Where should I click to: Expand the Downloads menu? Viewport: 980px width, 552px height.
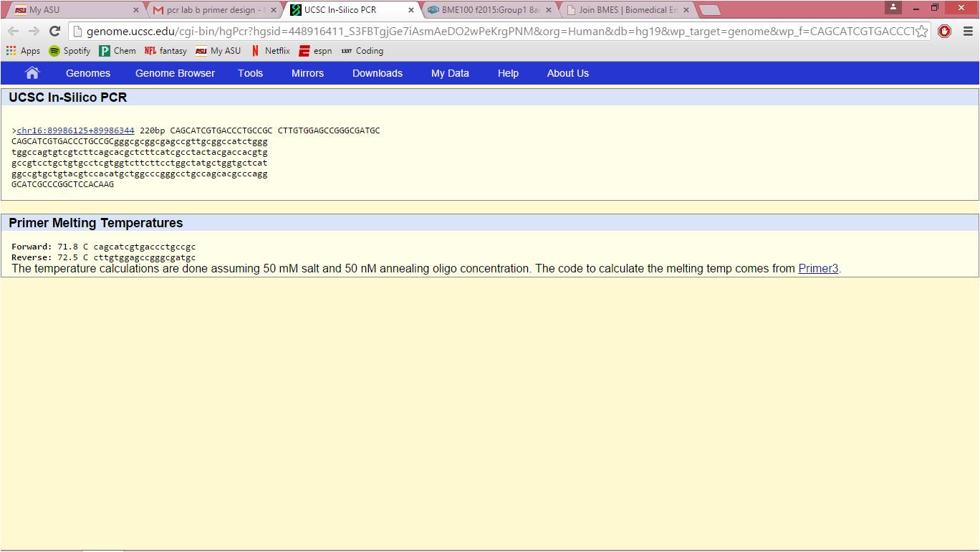(377, 73)
